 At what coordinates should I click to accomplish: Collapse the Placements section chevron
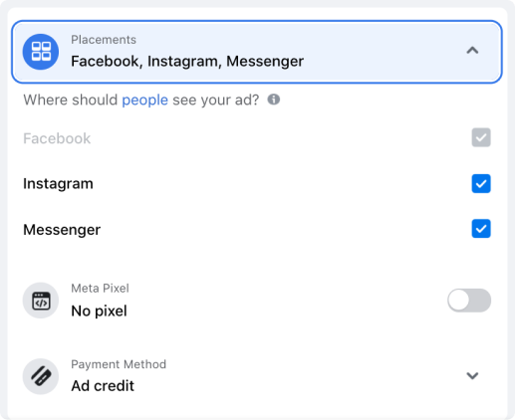(472, 51)
